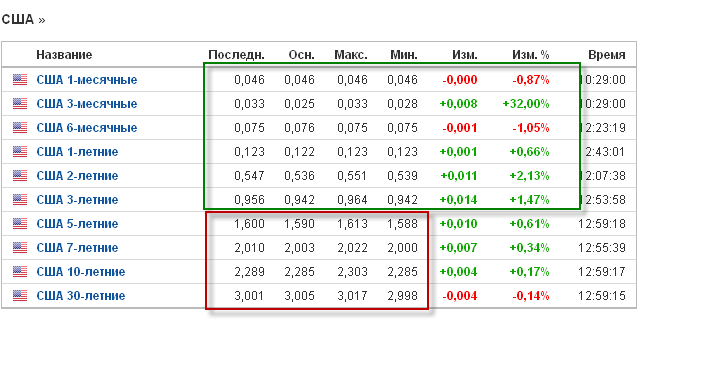Screen dimensions: 720x385
Task: Open the США 1-месячные bond link
Action: [x=87, y=80]
